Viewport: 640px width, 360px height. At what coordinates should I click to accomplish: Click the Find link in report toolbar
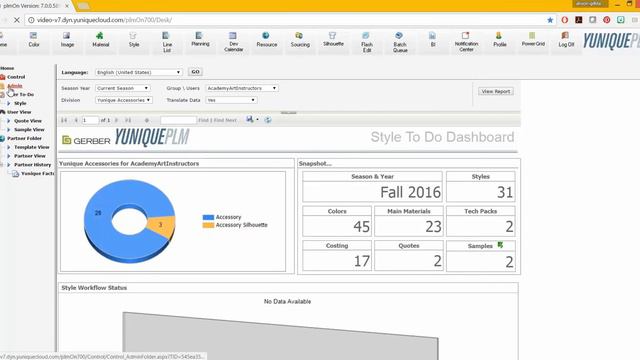click(x=203, y=120)
